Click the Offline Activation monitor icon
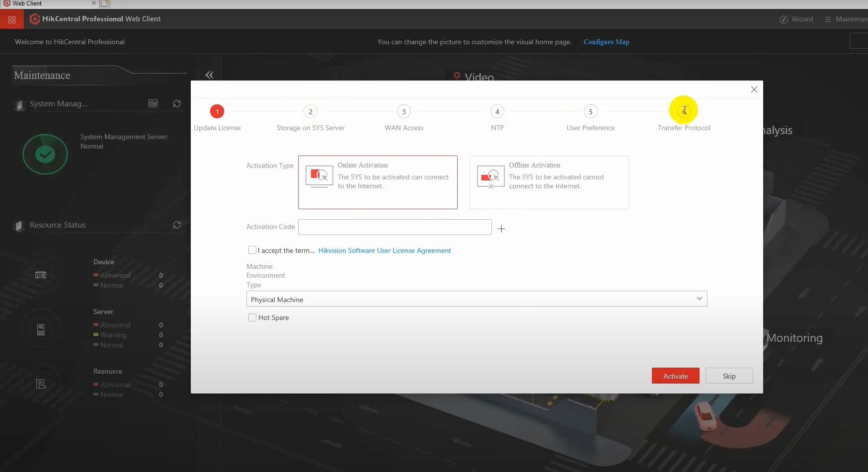The width and height of the screenshot is (868, 472). click(490, 177)
